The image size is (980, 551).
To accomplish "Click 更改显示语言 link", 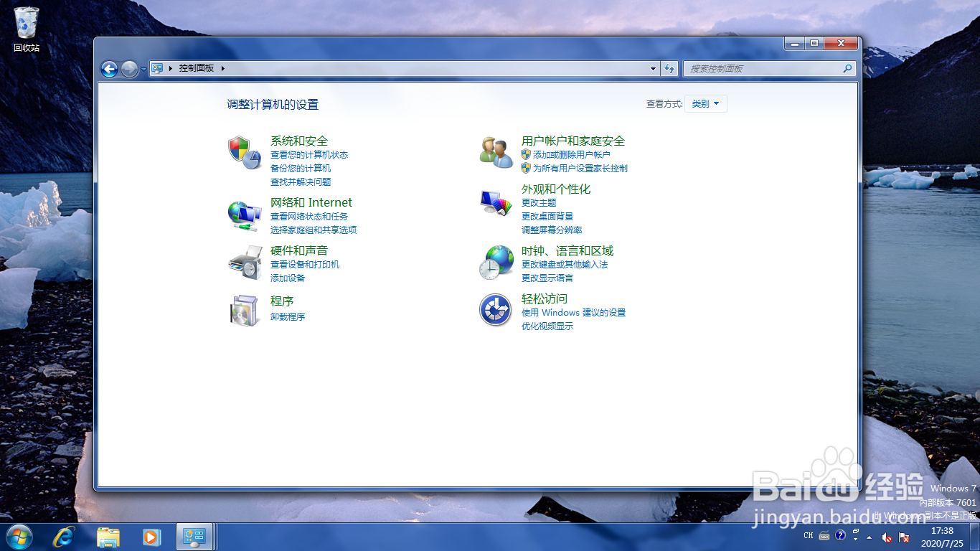I will [547, 278].
